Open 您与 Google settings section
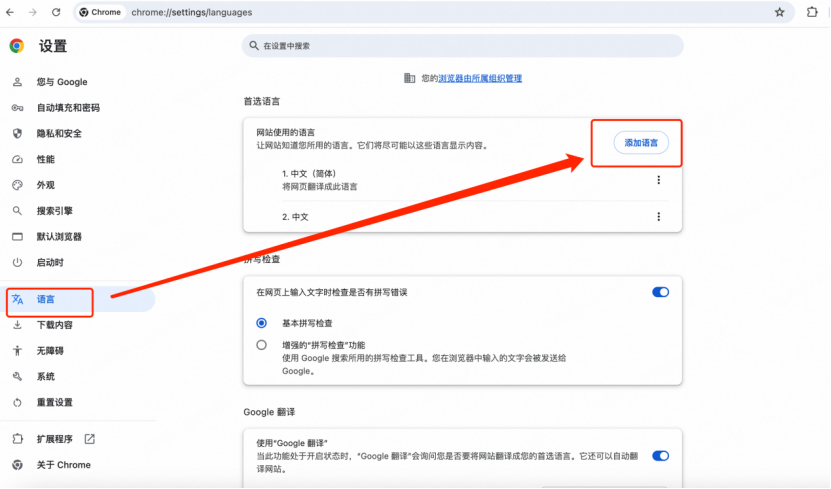Screen dimensions: 831x489 tap(62, 82)
